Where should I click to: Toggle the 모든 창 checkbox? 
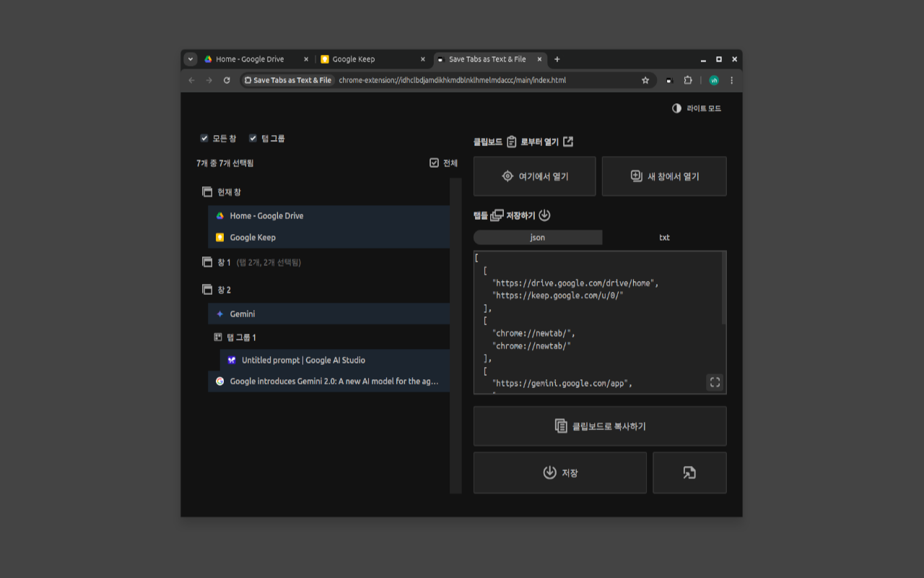click(204, 138)
